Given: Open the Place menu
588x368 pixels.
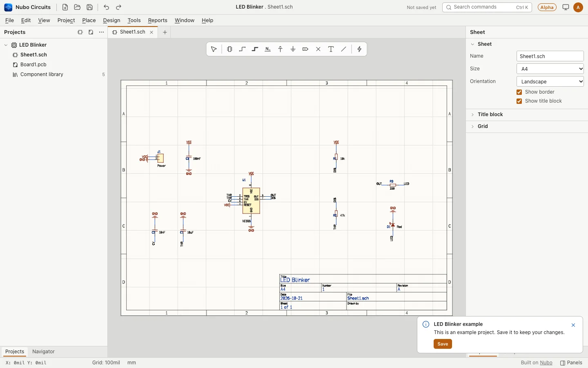Looking at the screenshot, I should (89, 20).
